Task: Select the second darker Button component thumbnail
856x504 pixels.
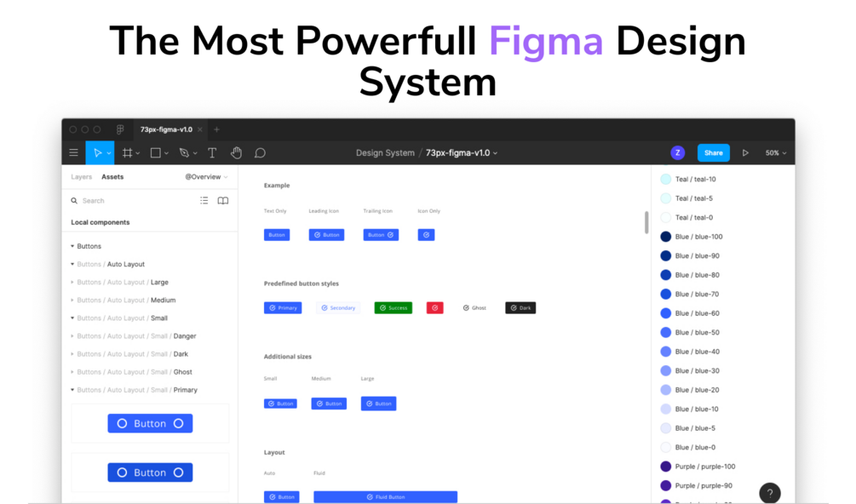Action: [150, 472]
